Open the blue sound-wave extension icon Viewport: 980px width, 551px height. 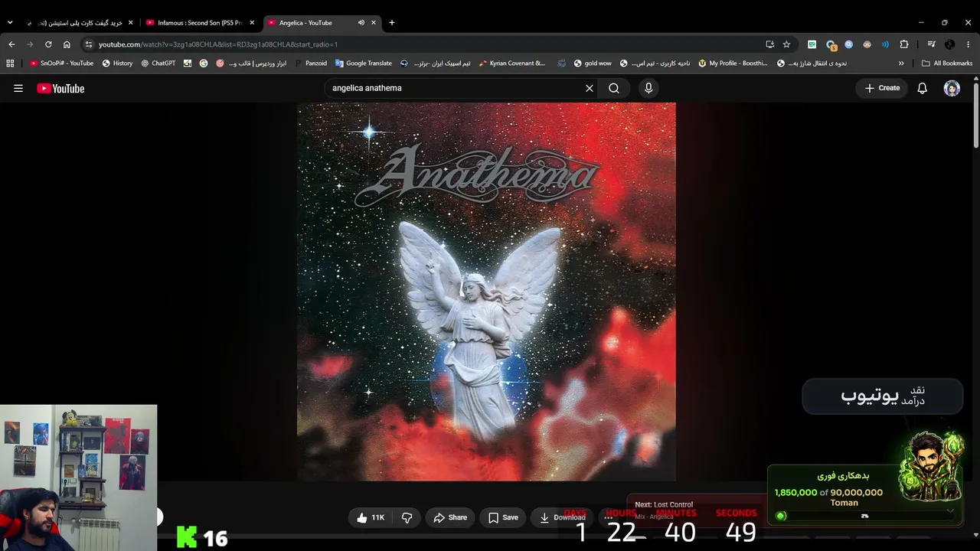tap(885, 44)
